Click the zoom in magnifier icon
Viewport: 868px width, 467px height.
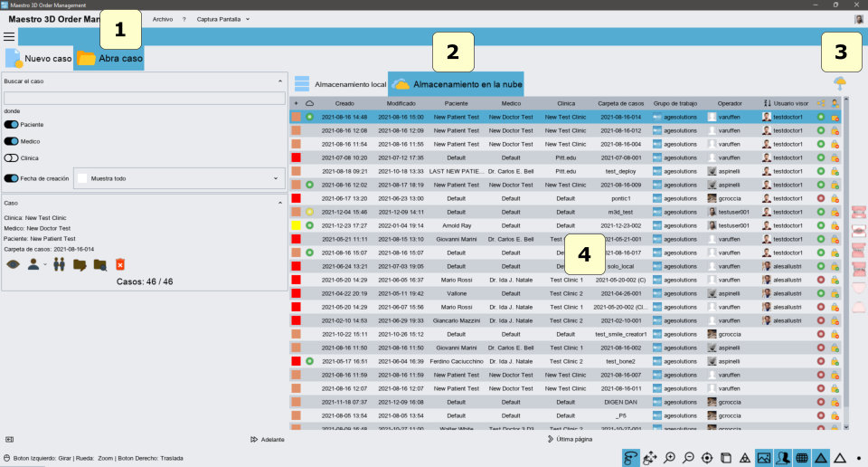pyautogui.click(x=669, y=458)
